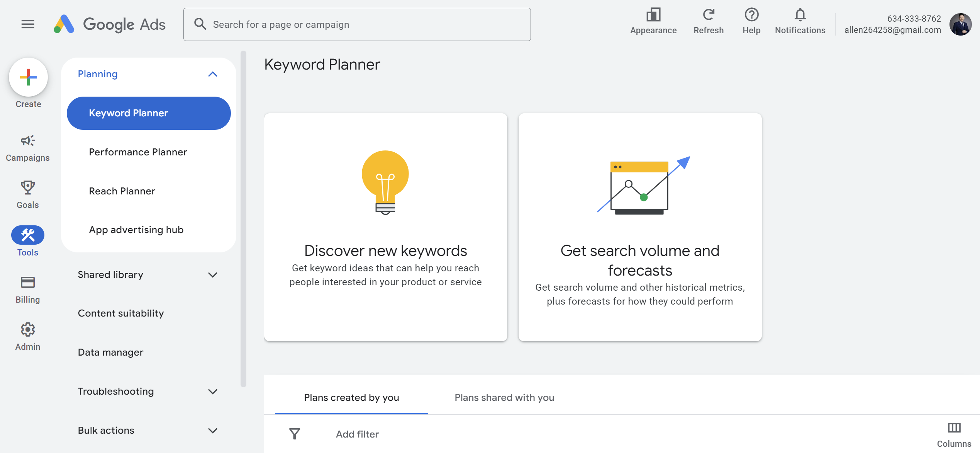
Task: Click the sidebar menu scrollbar
Action: pos(243,219)
